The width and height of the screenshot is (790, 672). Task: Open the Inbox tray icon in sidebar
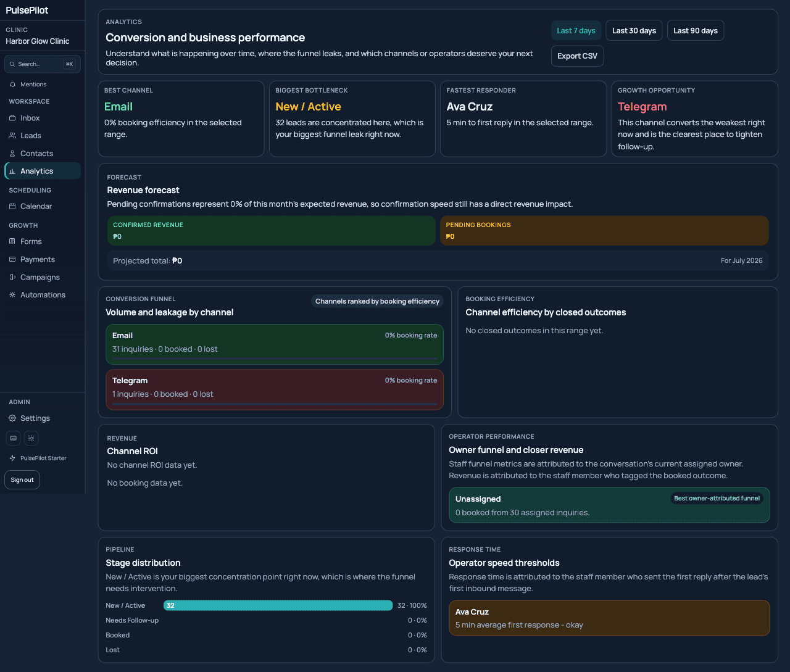click(x=12, y=118)
